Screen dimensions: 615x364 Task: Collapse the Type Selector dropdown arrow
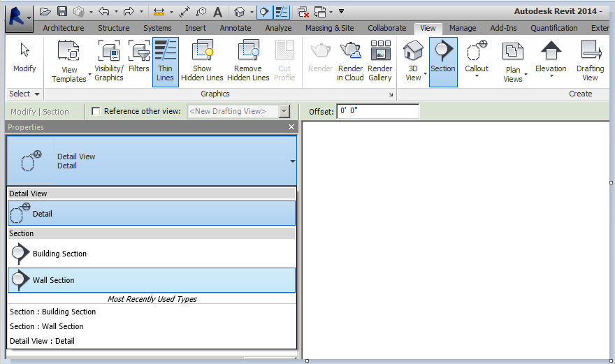coord(293,161)
